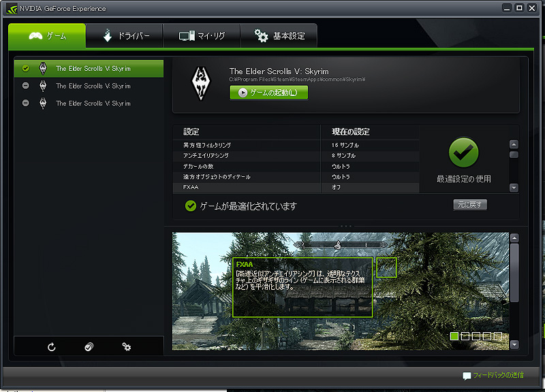Select the third Skyrim entry in the game list

89,103
